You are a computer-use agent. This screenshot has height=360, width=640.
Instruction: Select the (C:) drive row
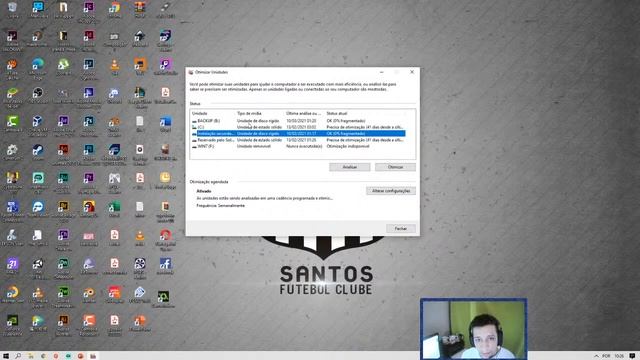coord(298,127)
